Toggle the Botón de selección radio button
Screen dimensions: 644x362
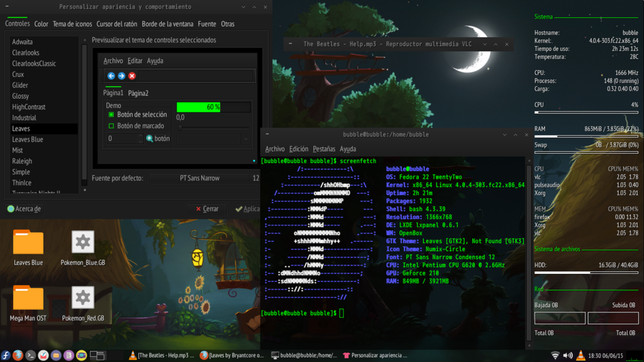pyautogui.click(x=111, y=115)
